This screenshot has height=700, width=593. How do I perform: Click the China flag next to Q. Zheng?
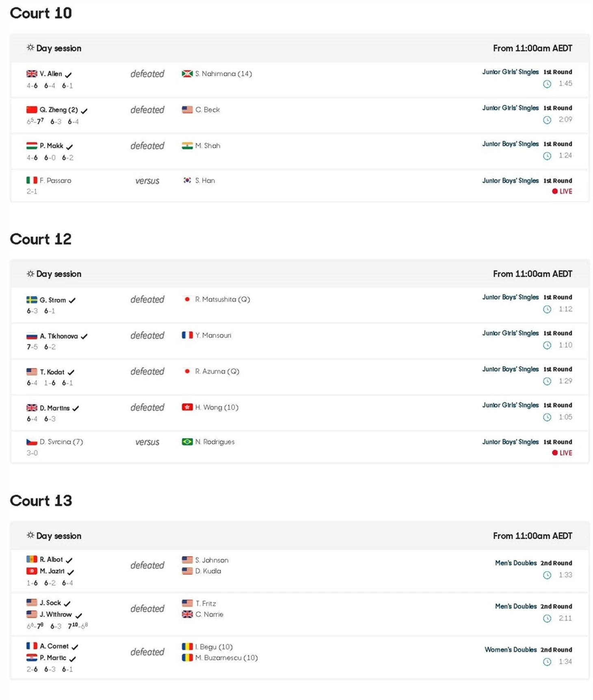point(32,110)
